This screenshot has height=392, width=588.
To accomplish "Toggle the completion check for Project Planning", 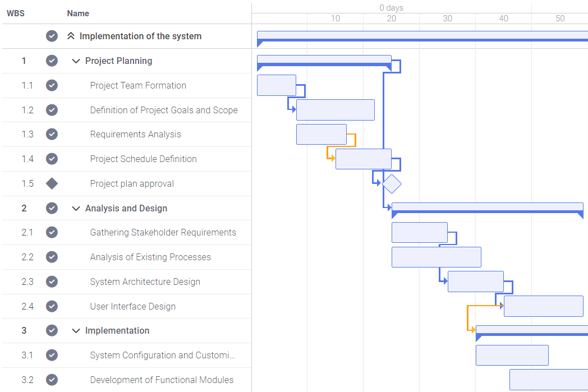I will pos(52,61).
